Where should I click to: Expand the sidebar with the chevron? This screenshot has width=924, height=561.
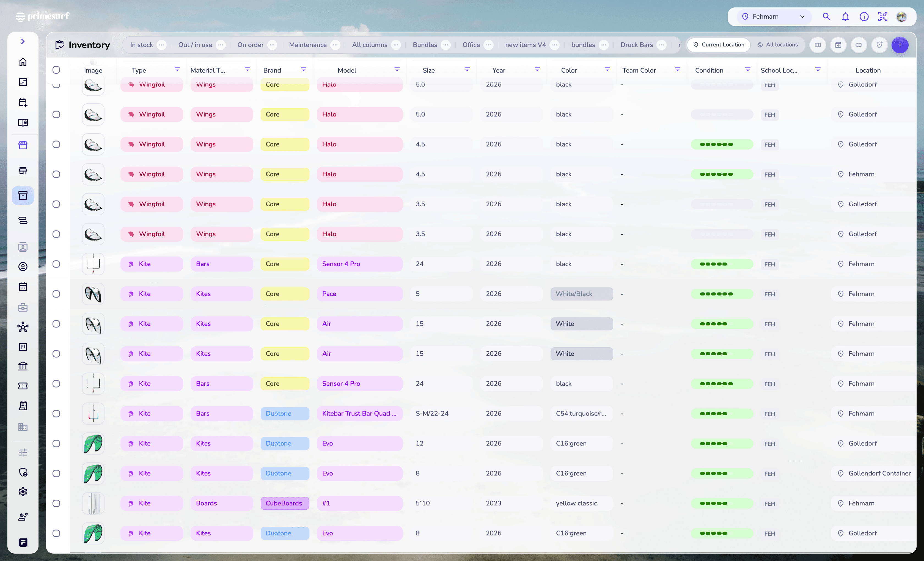point(23,42)
